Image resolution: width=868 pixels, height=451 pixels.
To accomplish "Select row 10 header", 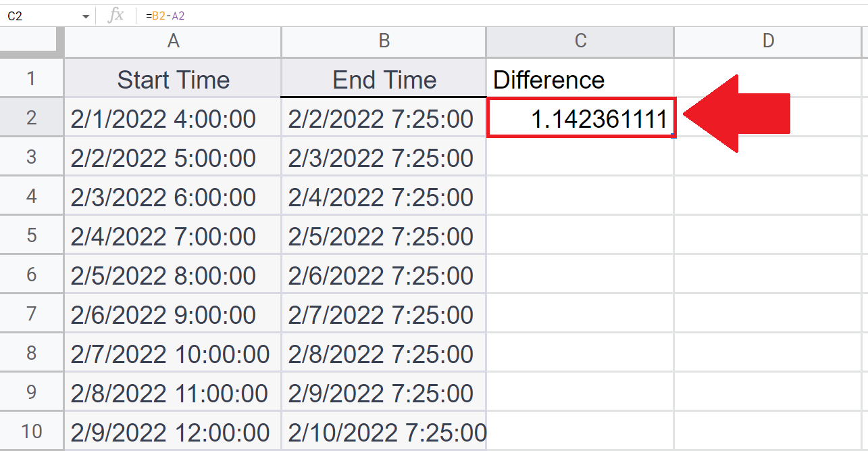I will tap(32, 431).
